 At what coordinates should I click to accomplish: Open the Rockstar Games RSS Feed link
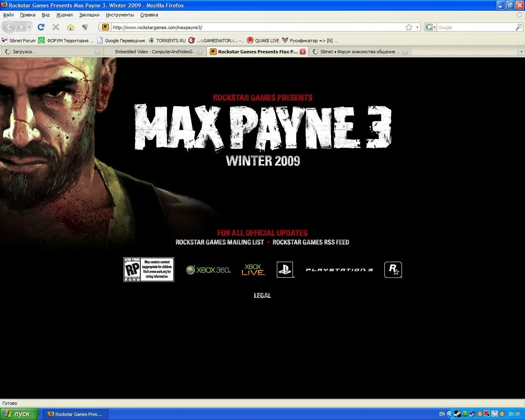pos(311,242)
